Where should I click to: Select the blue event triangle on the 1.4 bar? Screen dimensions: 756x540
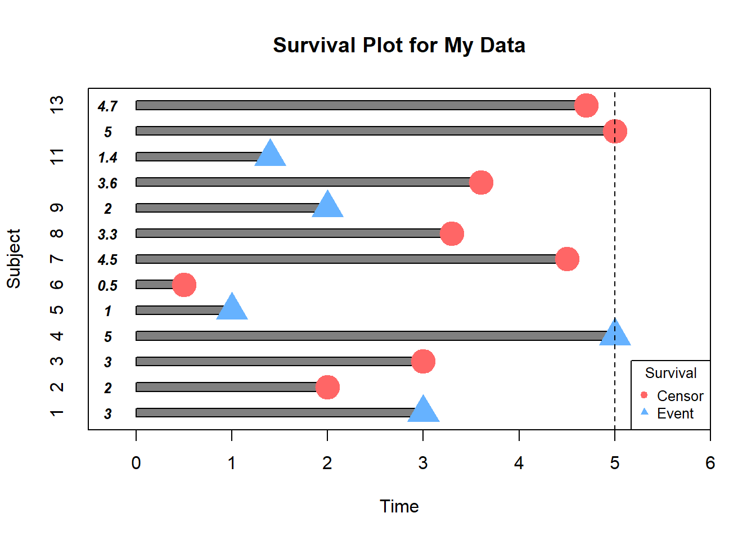pos(271,155)
